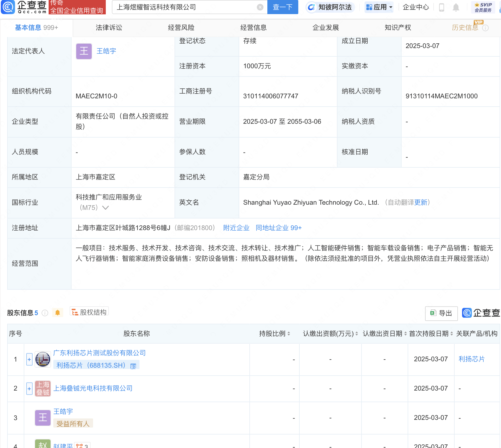
Task: Open the 应用 dropdown menu
Action: 379,7
